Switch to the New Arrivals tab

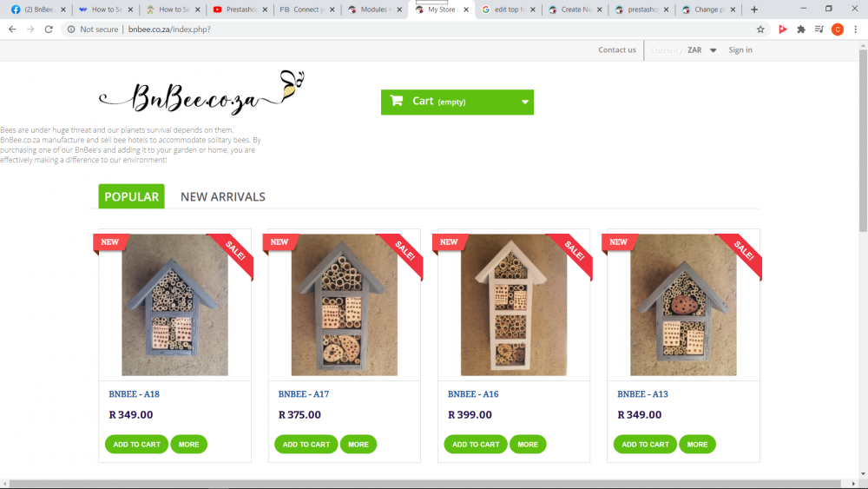coord(222,196)
